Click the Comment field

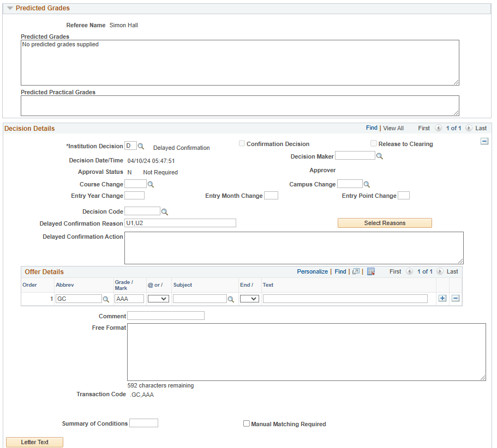point(166,316)
